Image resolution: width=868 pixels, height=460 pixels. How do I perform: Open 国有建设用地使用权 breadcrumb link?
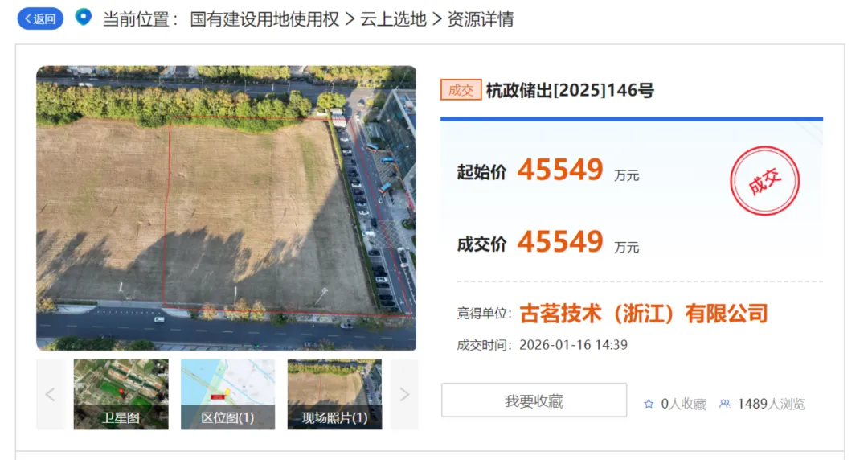coord(264,19)
